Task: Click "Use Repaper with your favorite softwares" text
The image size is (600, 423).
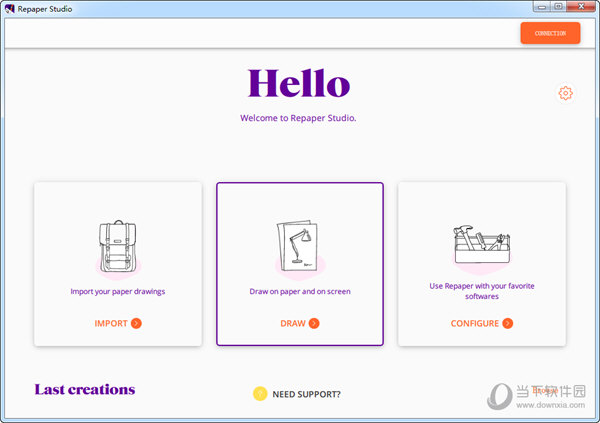Action: pyautogui.click(x=482, y=291)
